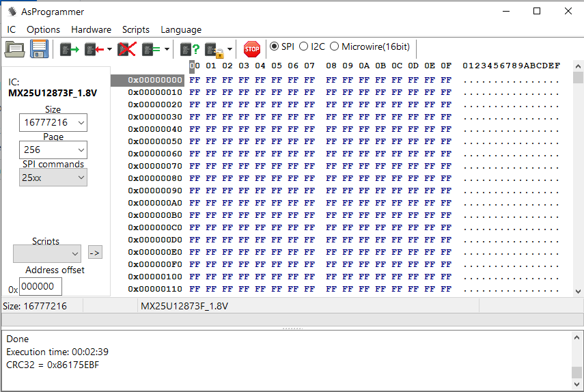Image resolution: width=584 pixels, height=392 pixels.
Task: Click the Read IC chip icon
Action: [x=69, y=49]
